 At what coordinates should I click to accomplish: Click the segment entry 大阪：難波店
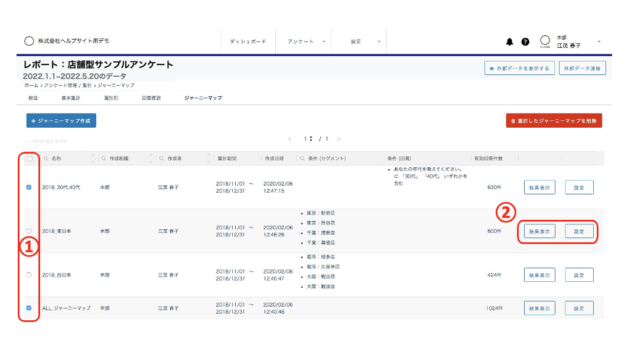[321, 287]
